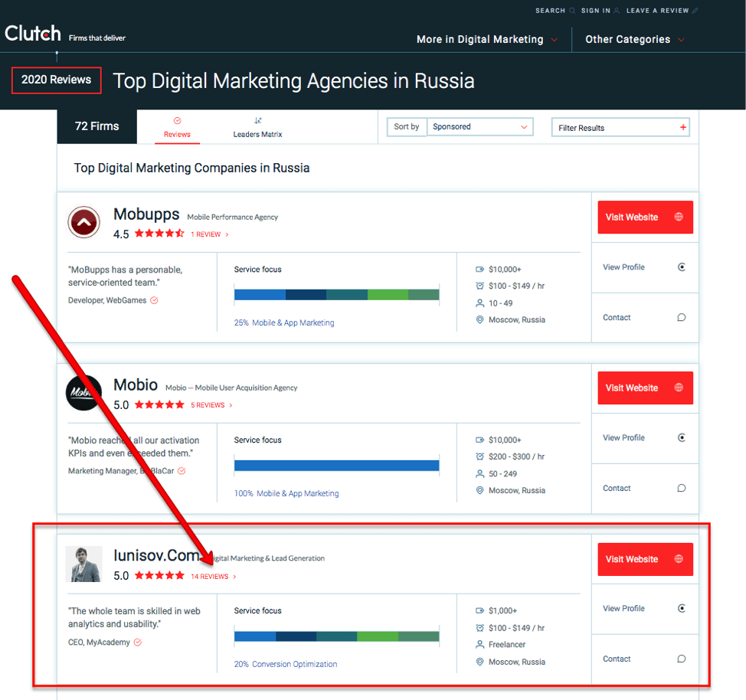Screen dimensions: 746x700
Task: Click the globe icon on Iunisov.Com Visit Website
Action: [679, 559]
